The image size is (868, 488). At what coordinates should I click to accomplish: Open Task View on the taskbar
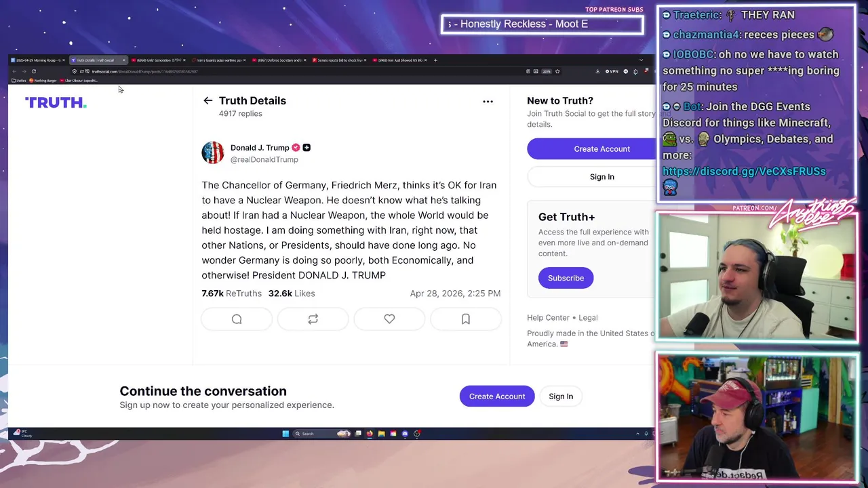coord(358,434)
